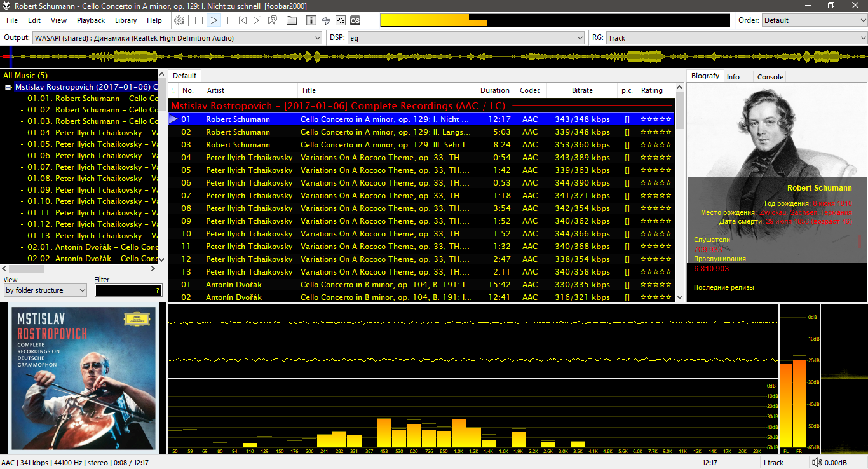The width and height of the screenshot is (868, 469).
Task: Select Schumann track with duration 8:24
Action: coord(421,145)
